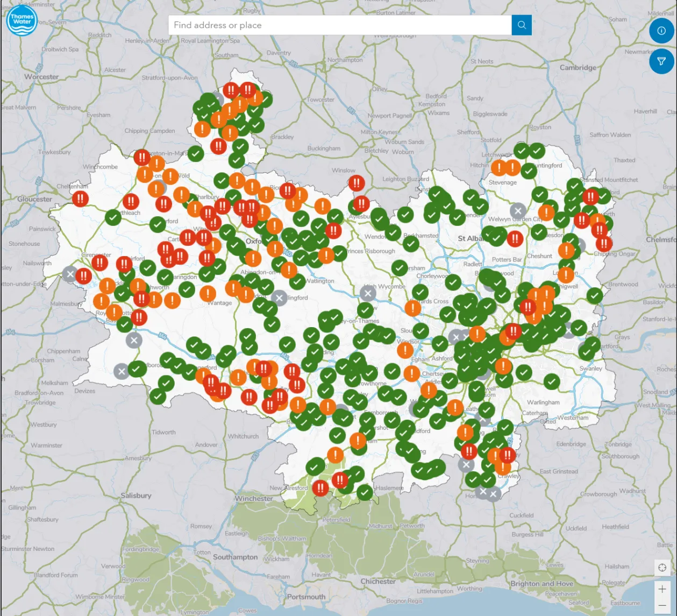Select the orange warning marker above Wantage
This screenshot has width=677, height=616.
208,294
